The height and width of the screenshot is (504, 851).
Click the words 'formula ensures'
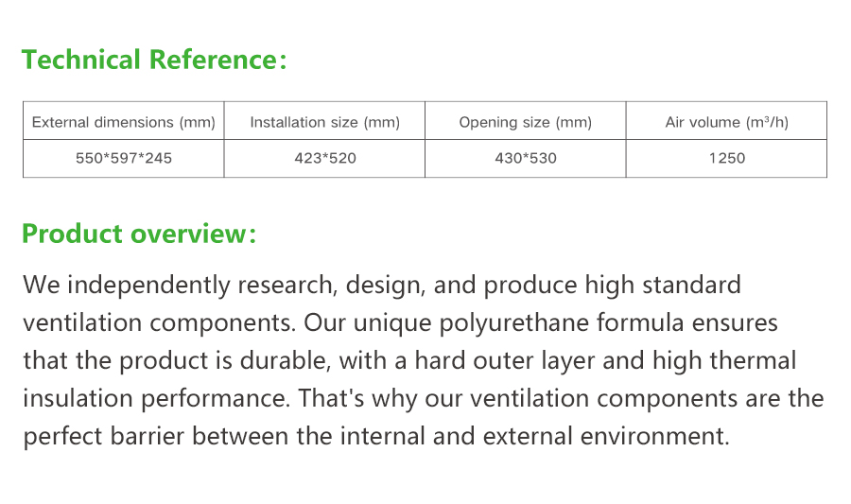(x=687, y=323)
